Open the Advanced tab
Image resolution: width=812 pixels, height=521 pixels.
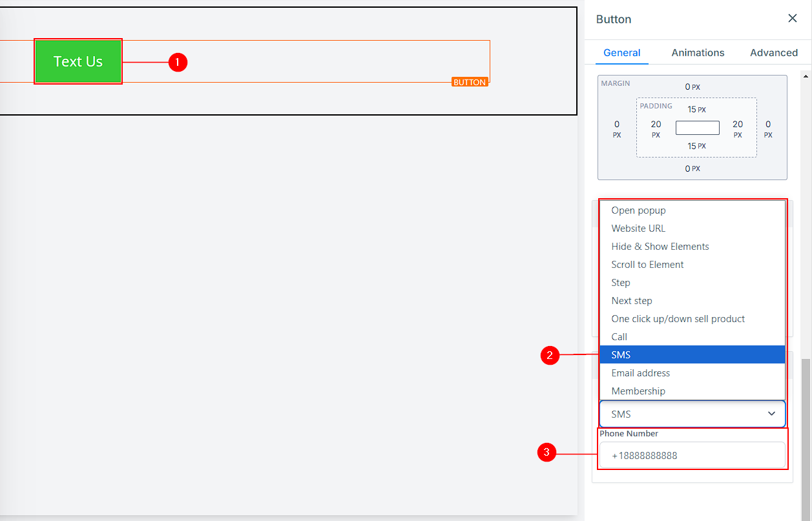tap(773, 53)
